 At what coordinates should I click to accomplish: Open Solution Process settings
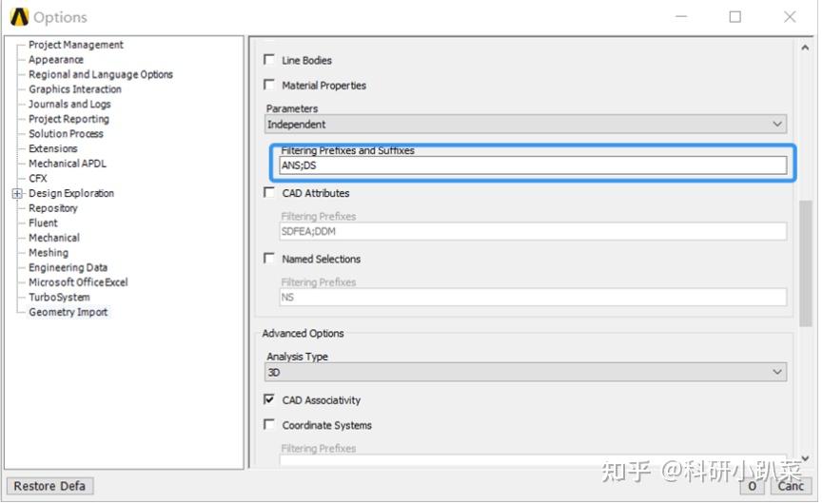(x=67, y=134)
